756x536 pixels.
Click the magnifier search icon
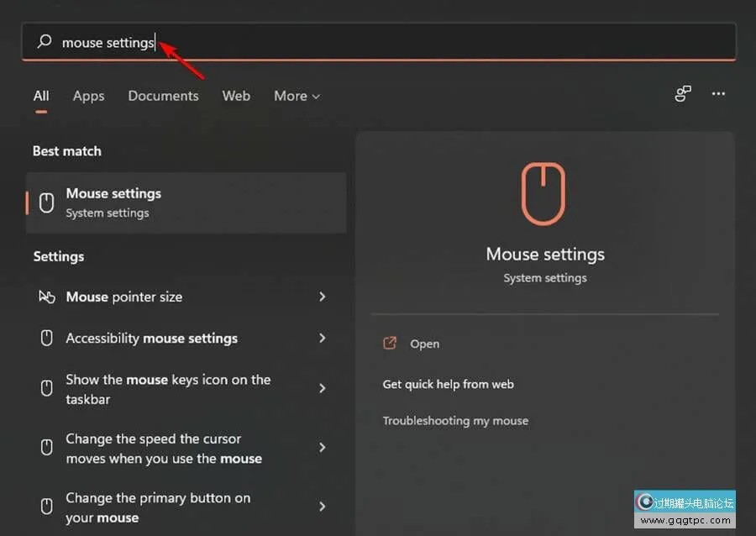point(45,42)
